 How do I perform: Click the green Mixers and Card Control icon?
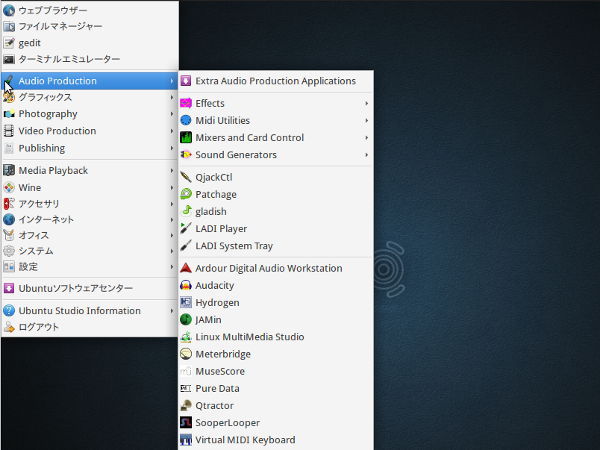coord(186,137)
